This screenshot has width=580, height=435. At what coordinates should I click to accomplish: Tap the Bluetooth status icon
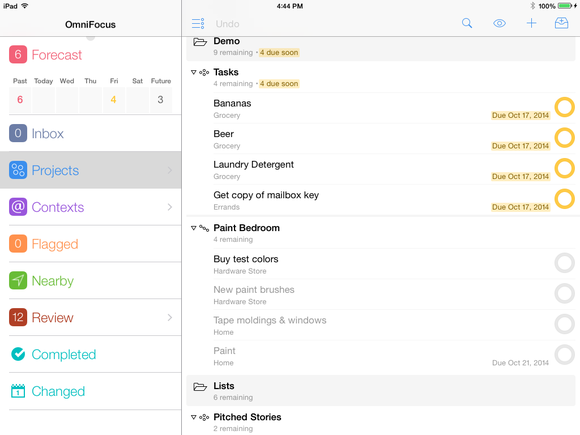(533, 6)
